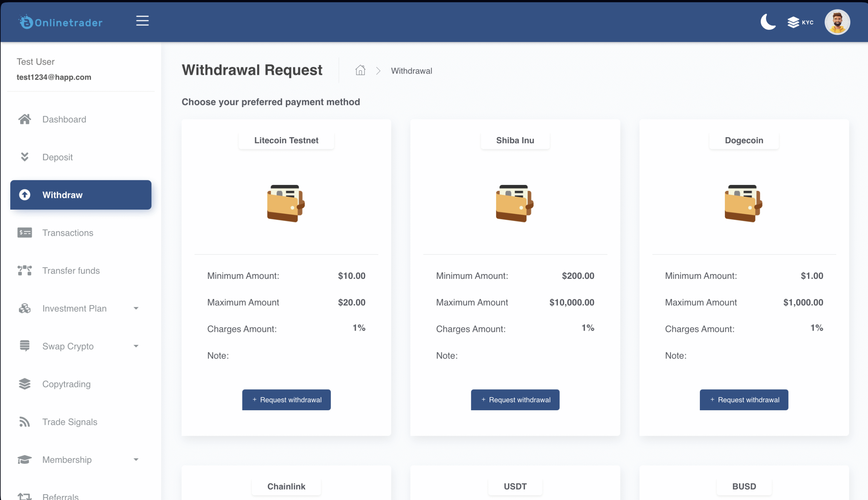Click the Investment Plan cubes icon
The height and width of the screenshot is (500, 868).
click(25, 308)
